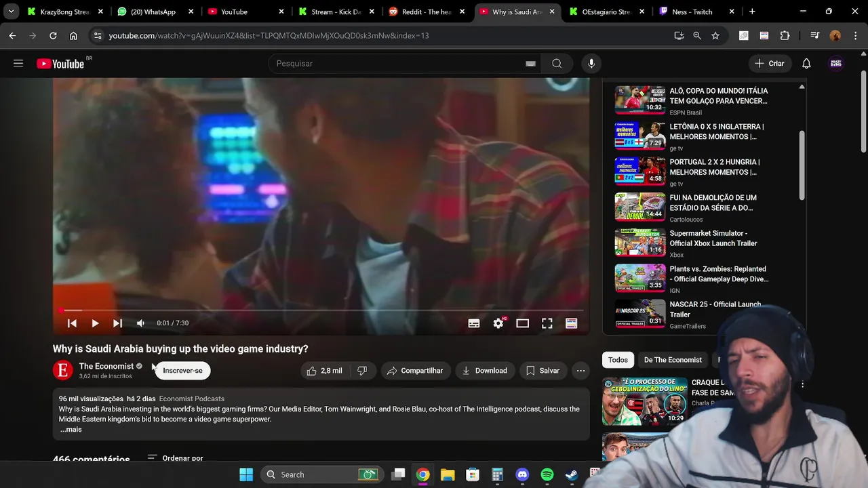Open Chrome three-dot menu
Viewport: 868px width, 488px height.
tap(854, 35)
